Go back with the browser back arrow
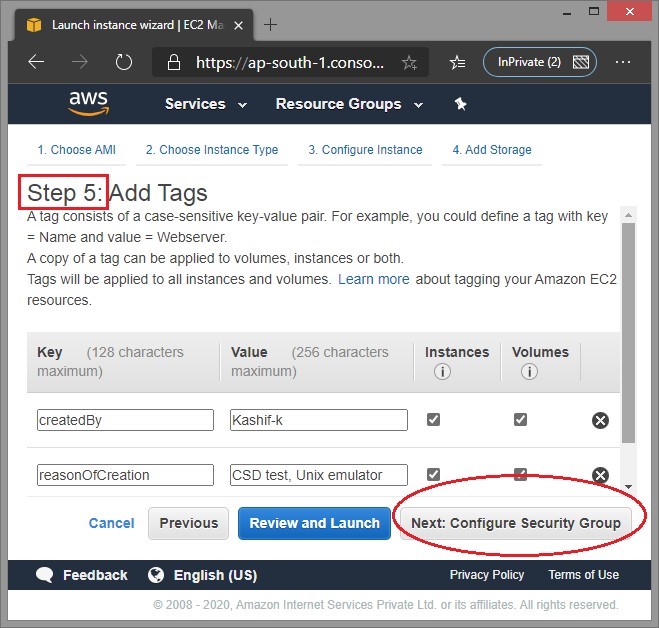This screenshot has width=659, height=628. coord(36,62)
